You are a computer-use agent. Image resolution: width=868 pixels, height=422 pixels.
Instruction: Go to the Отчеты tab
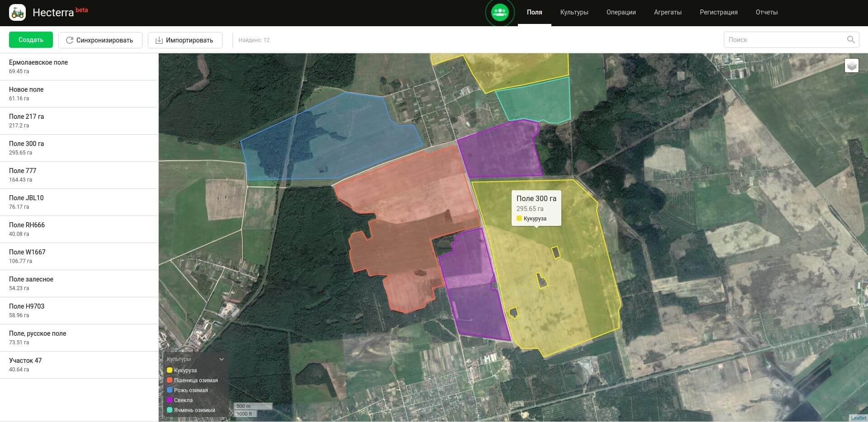(766, 12)
